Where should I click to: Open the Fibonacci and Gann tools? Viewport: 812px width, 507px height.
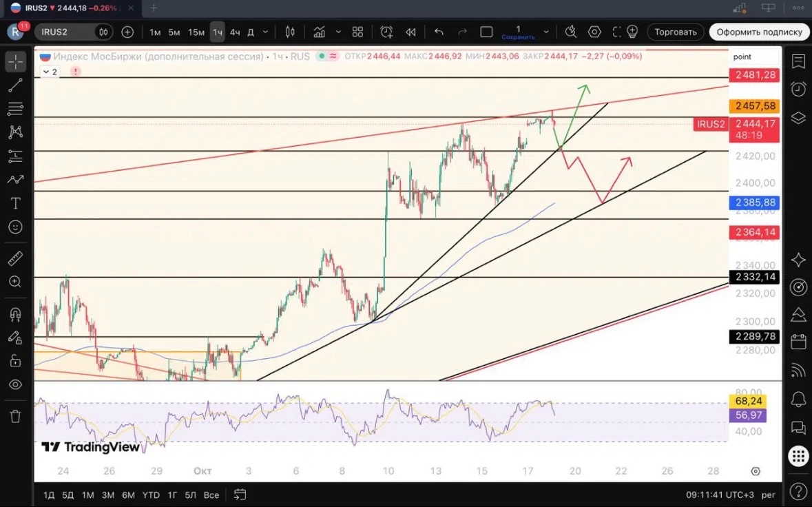[16, 109]
